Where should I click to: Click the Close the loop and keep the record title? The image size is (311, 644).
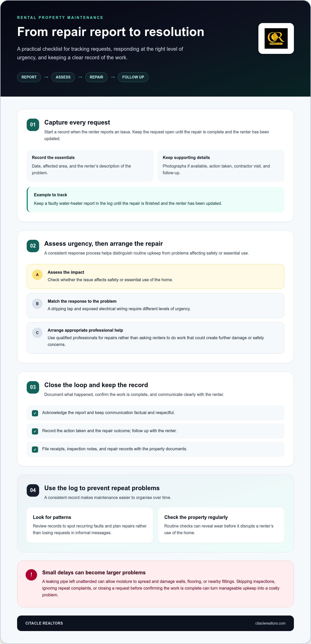[x=96, y=385]
